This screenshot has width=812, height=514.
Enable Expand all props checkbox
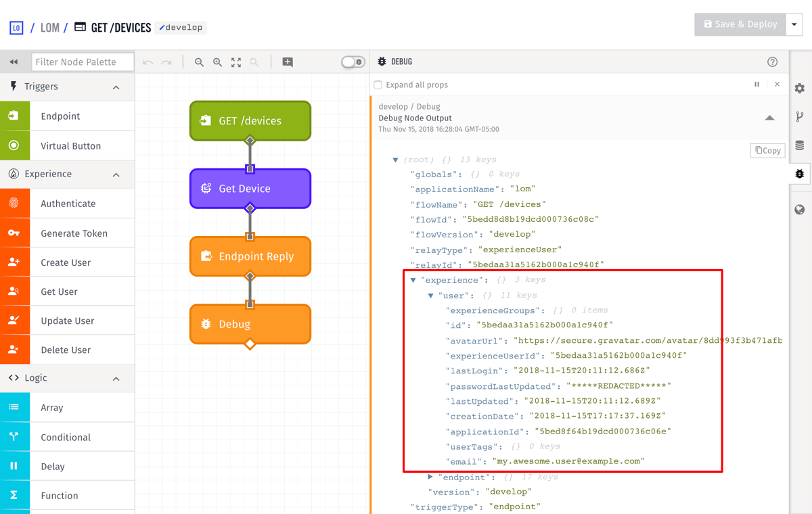click(x=378, y=85)
